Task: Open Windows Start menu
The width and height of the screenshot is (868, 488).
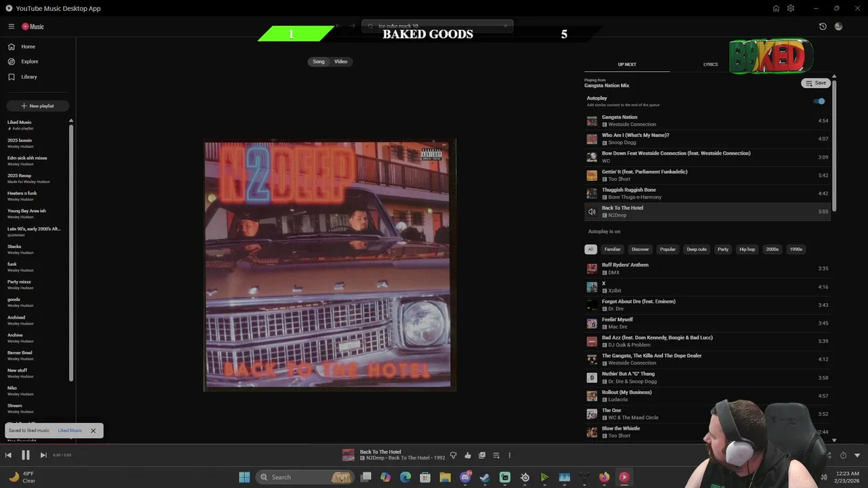Action: [245, 477]
